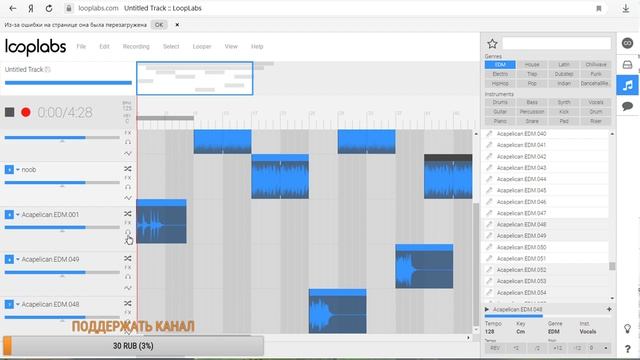Shuffle the Acapelican.EDM.048 track
Image resolution: width=640 pixels, height=360 pixels.
(x=128, y=303)
